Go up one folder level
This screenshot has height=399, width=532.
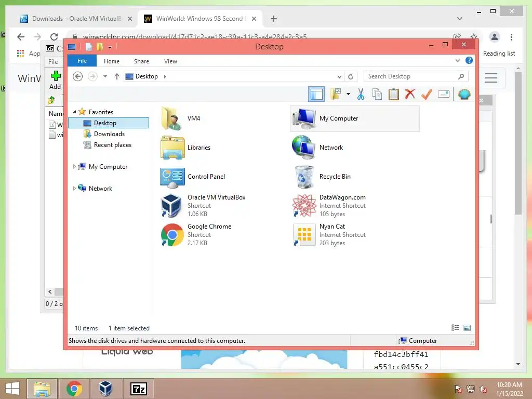117,76
